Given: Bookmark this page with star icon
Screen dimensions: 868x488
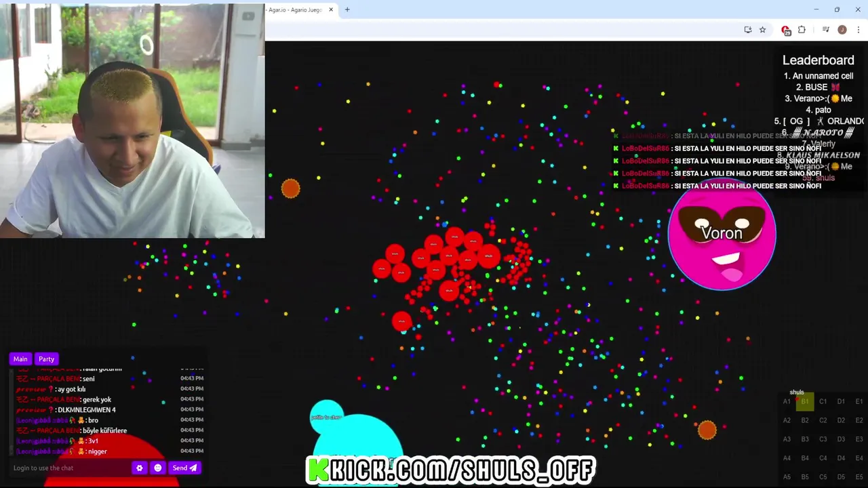Looking at the screenshot, I should 762,30.
